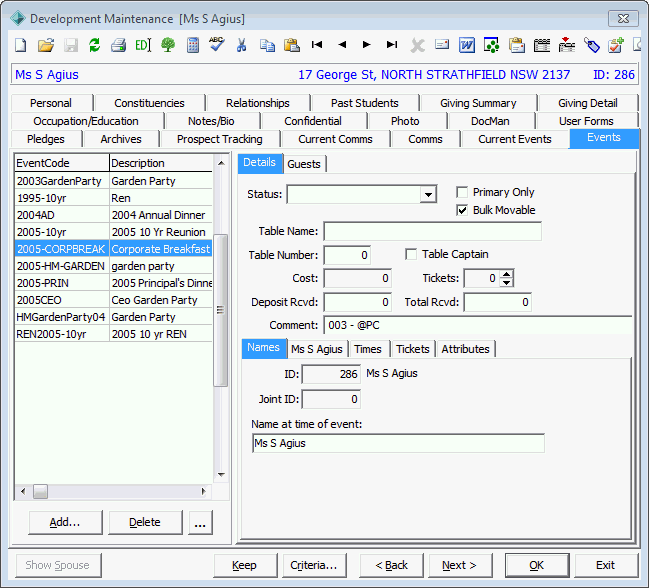Screen dimensions: 649x588
Task: Open the Current Events tab
Action: [515, 139]
